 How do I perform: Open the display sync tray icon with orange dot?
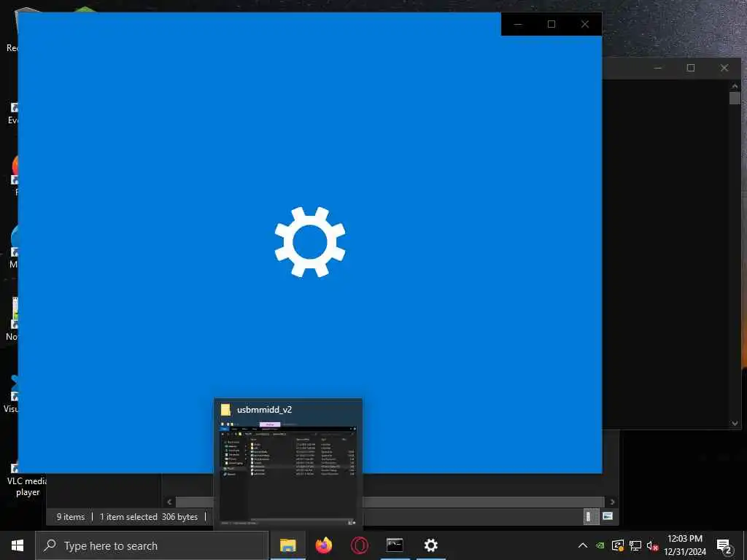pyautogui.click(x=618, y=545)
